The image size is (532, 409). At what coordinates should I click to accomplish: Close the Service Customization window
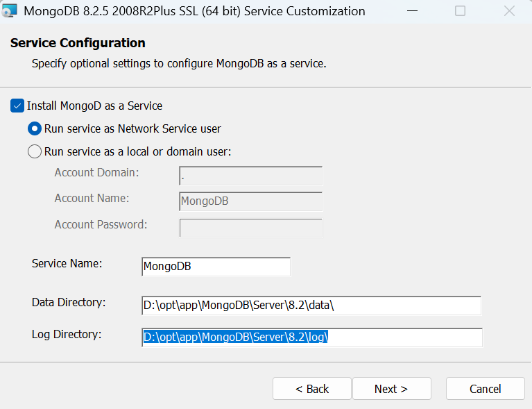coord(509,11)
